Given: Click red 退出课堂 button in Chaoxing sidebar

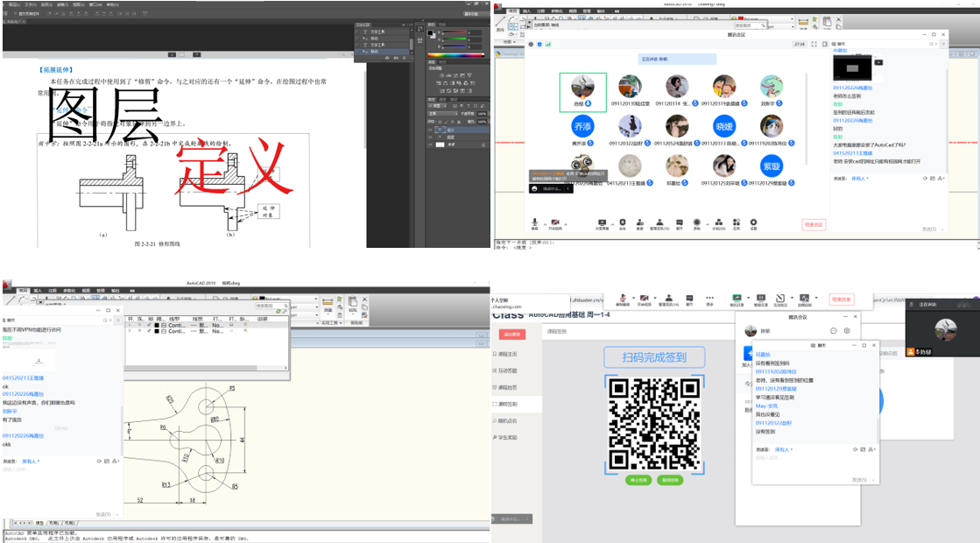Looking at the screenshot, I should (x=512, y=335).
